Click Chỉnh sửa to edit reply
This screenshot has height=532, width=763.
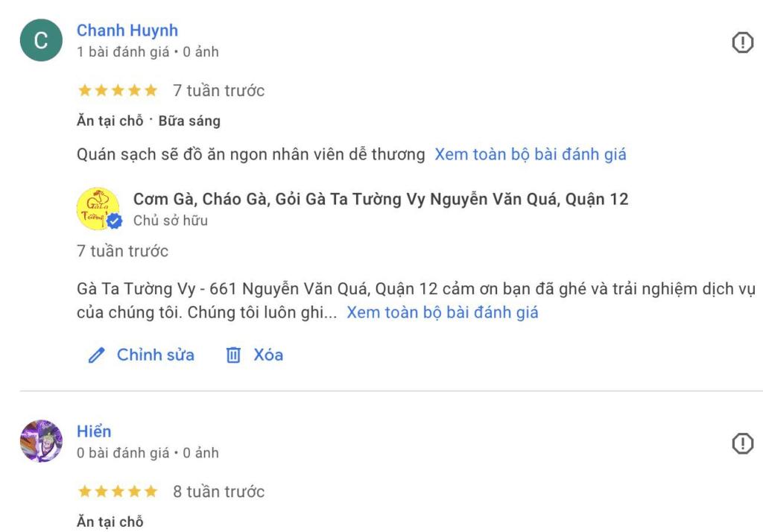point(155,355)
